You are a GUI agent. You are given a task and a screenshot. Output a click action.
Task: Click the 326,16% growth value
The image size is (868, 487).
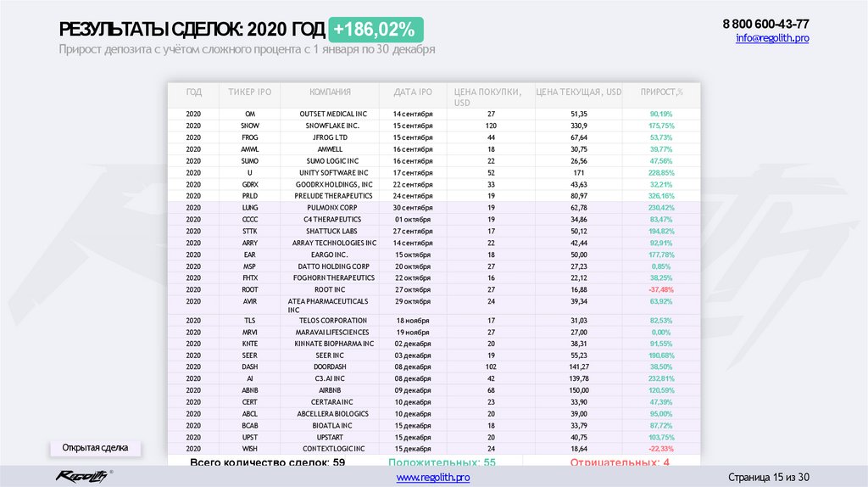[661, 196]
